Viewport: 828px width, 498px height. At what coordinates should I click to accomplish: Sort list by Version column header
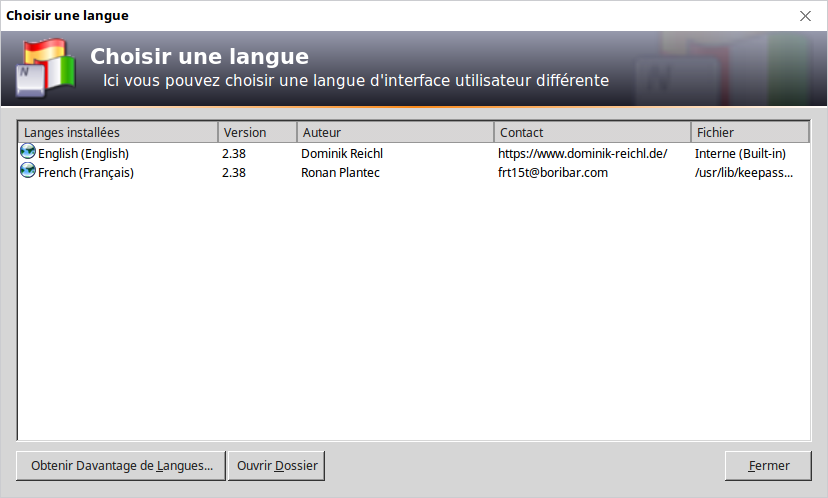tap(257, 132)
